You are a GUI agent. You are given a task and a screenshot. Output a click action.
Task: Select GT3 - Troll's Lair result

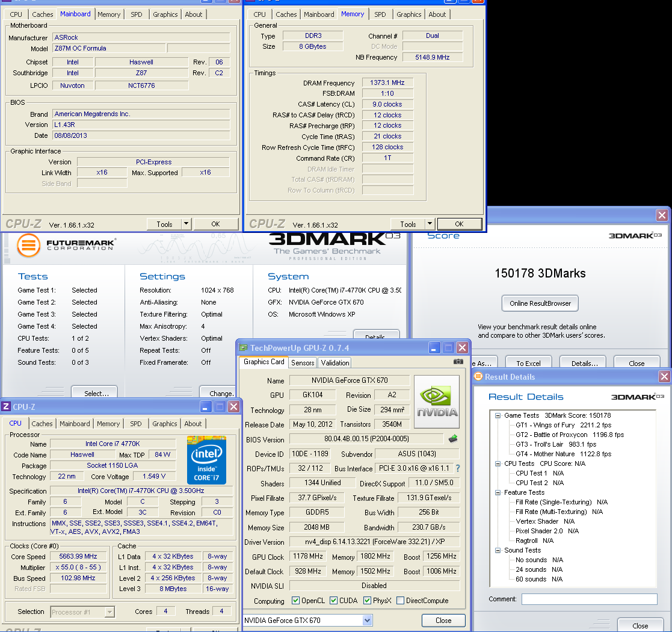556,444
